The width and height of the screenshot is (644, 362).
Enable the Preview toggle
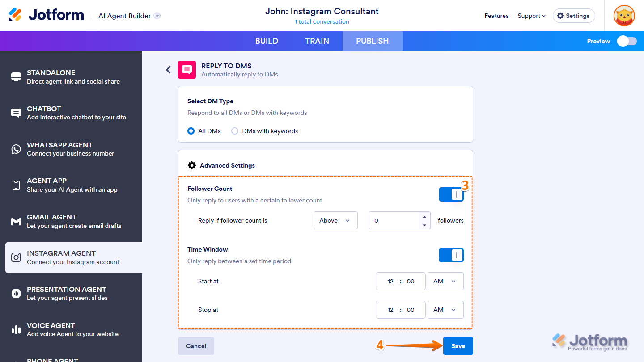click(x=627, y=41)
